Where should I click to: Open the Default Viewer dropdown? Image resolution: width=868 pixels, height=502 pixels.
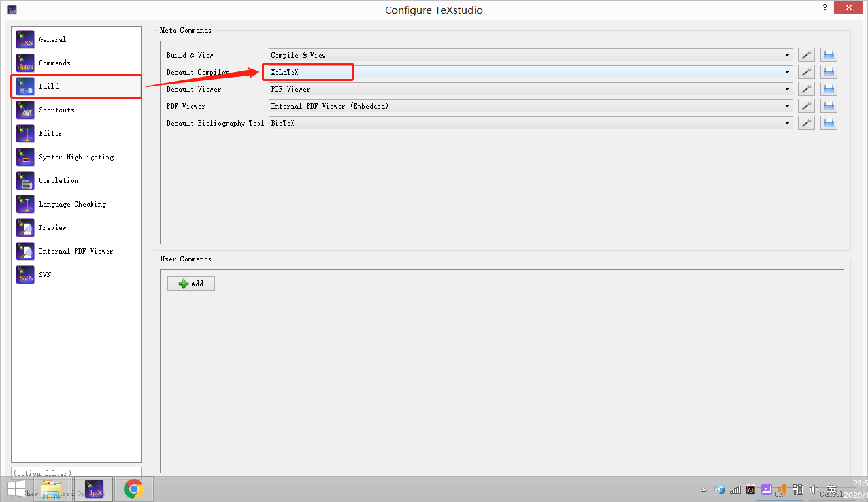point(531,89)
